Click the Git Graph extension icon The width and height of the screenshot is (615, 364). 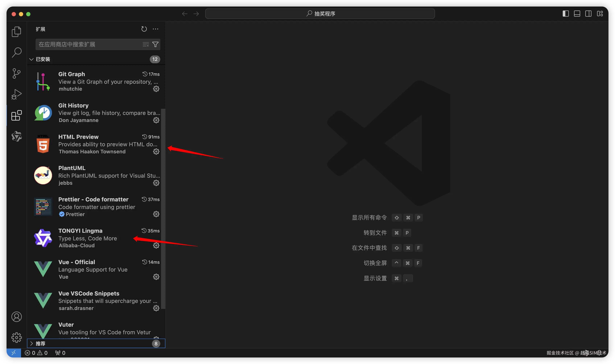click(43, 81)
